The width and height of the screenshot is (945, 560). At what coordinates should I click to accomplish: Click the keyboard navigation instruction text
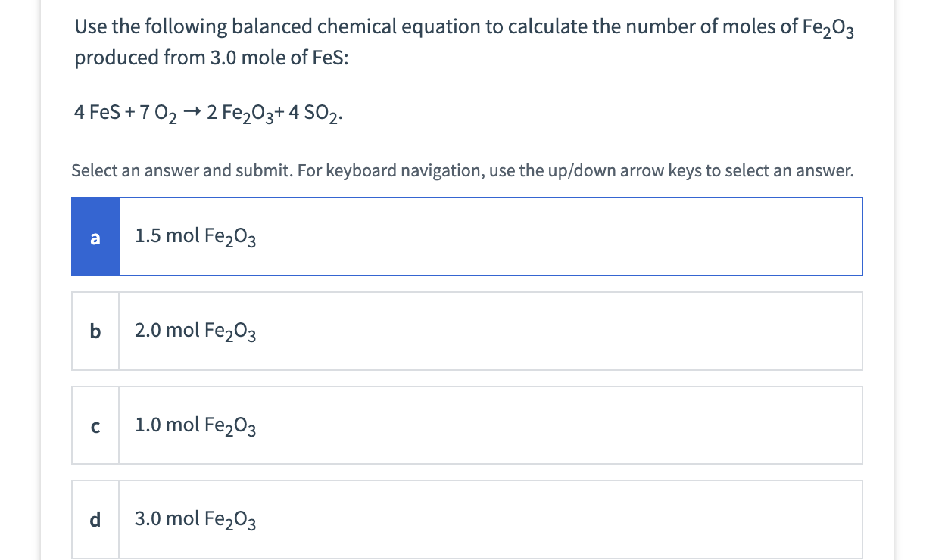[462, 170]
